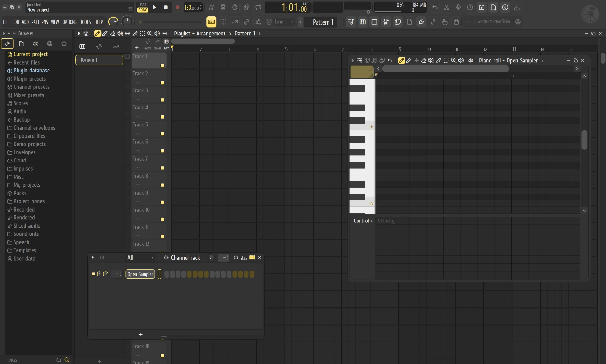Switch to SONG mode
The width and height of the screenshot is (606, 364).
click(x=143, y=10)
